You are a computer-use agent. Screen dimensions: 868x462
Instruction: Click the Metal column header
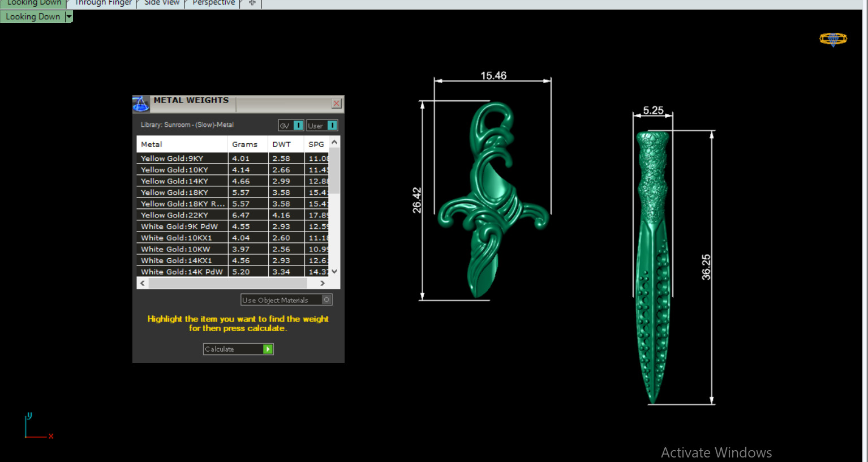tap(182, 144)
